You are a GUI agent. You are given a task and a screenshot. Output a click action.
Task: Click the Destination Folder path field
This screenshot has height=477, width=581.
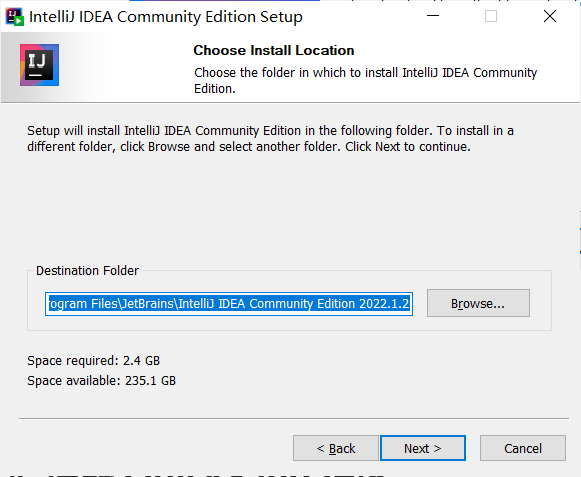[229, 304]
